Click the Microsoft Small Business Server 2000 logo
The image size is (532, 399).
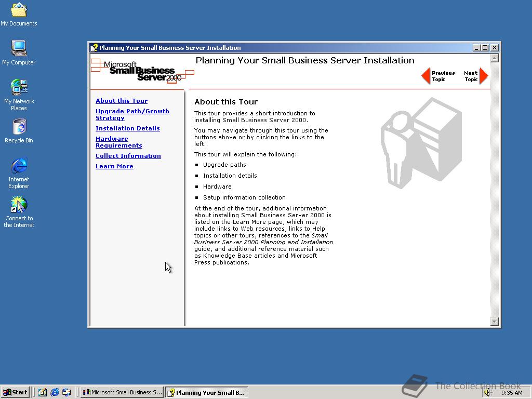tap(142, 71)
